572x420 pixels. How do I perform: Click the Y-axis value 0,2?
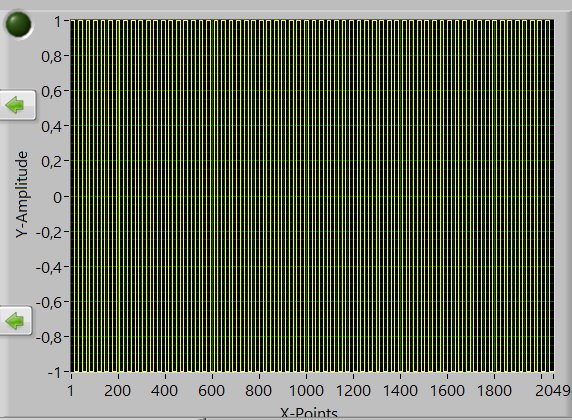[51, 162]
